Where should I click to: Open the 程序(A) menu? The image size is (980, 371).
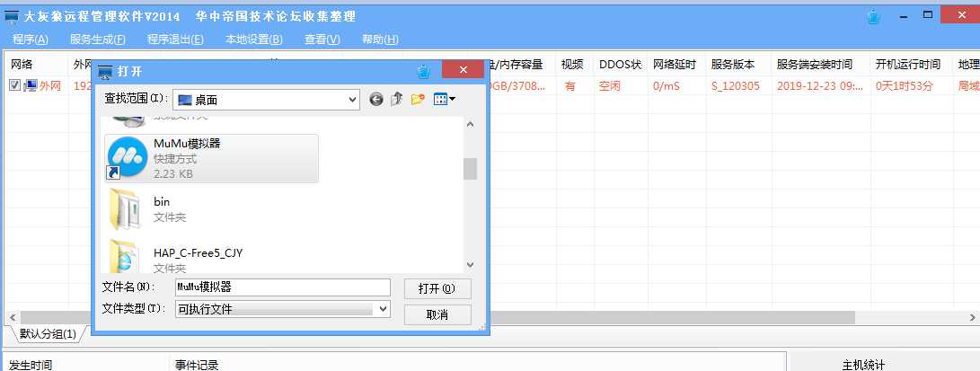tap(30, 40)
